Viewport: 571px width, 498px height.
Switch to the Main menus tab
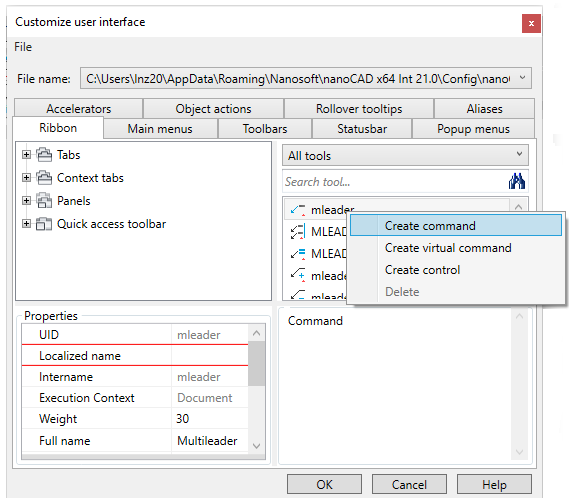160,129
